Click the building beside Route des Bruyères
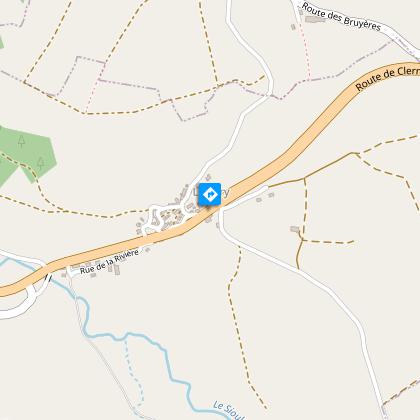Screen dimensions: 420x420 pos(315,20)
